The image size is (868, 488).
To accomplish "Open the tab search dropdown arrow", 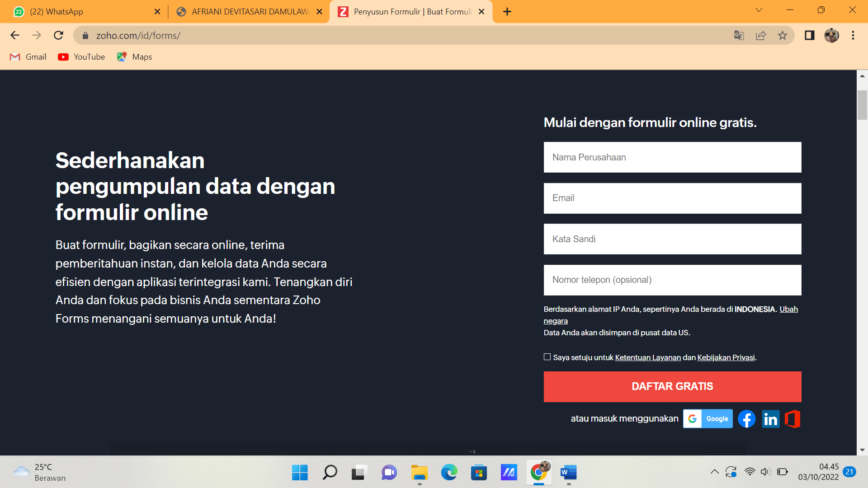I will [x=759, y=10].
